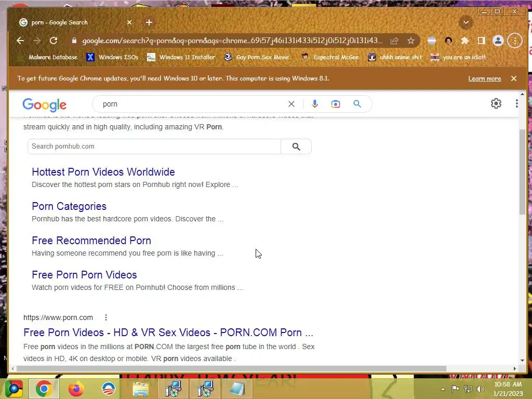
Task: Go back to the previous page
Action: point(20,41)
